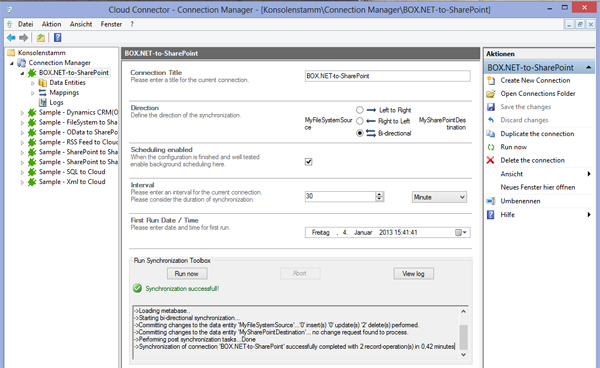The height and width of the screenshot is (368, 600).
Task: Expand the Hilfe submenu arrow
Action: click(x=589, y=215)
